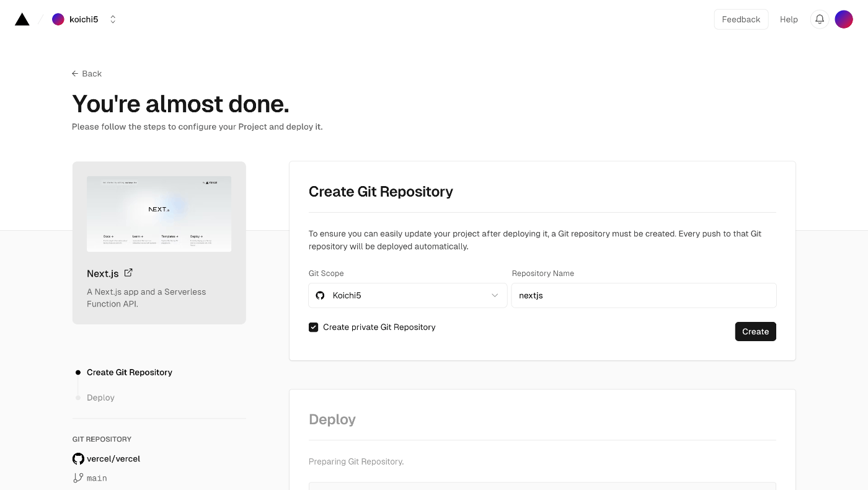Screen dimensions: 868x490
Task: Click the branch icon next to main
Action: click(x=78, y=478)
